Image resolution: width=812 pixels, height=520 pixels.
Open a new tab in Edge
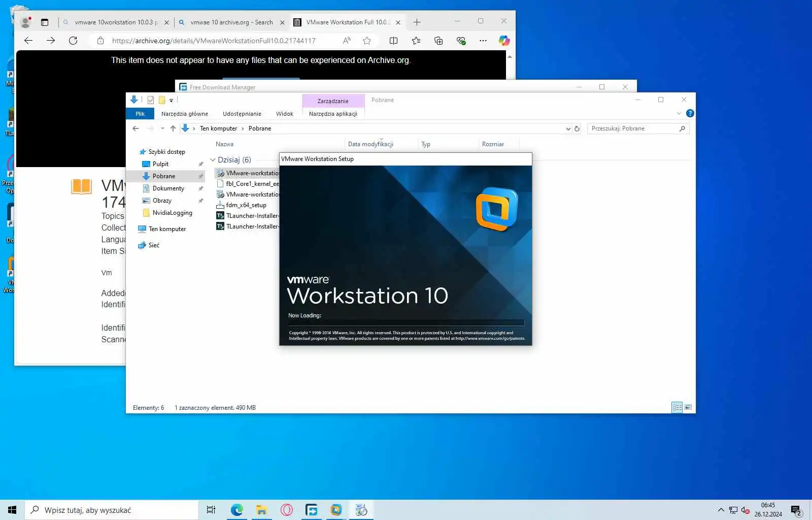pyautogui.click(x=417, y=22)
